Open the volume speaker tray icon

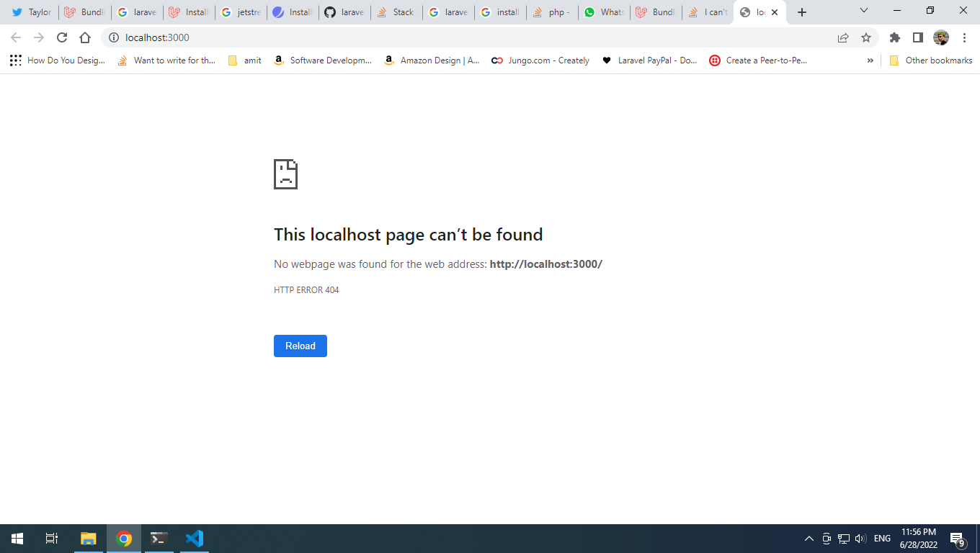(x=860, y=539)
